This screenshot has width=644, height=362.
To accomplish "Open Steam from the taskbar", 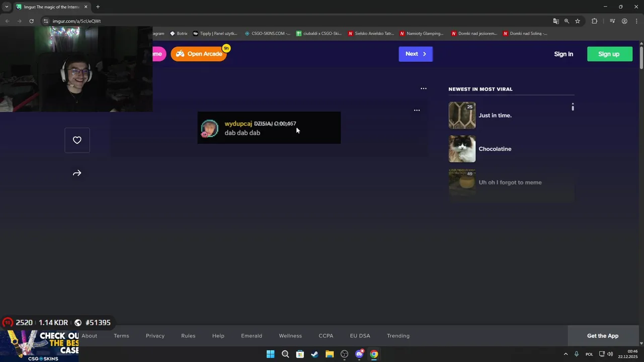I will click(314, 354).
